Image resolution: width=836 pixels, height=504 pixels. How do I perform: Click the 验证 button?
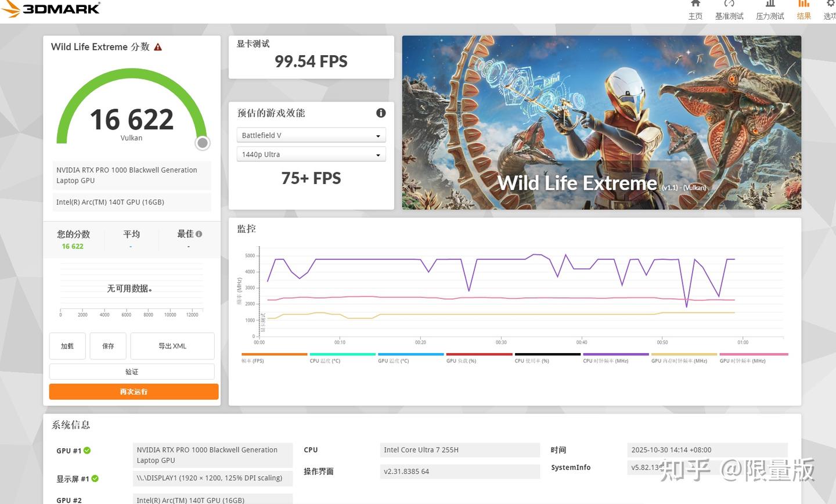pos(132,372)
